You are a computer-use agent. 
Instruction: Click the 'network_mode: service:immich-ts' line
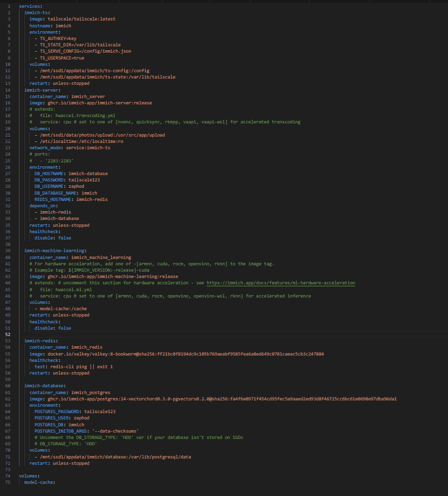click(x=70, y=148)
